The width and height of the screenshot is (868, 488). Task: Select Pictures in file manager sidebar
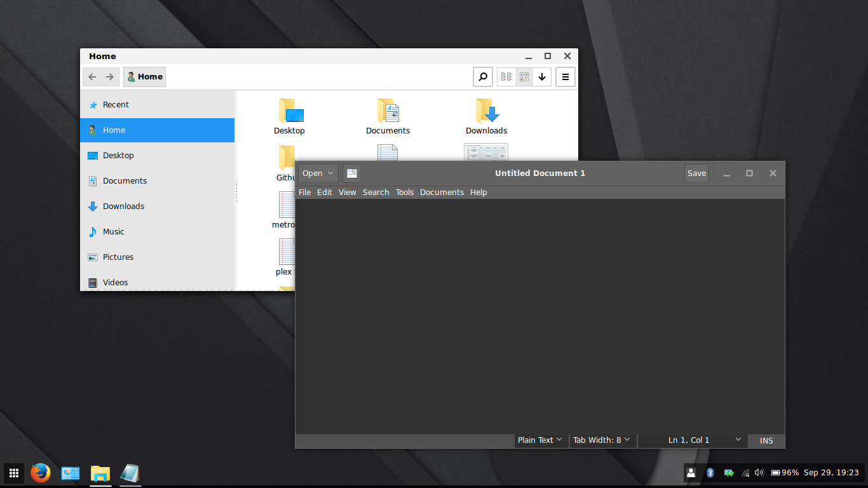(158, 257)
